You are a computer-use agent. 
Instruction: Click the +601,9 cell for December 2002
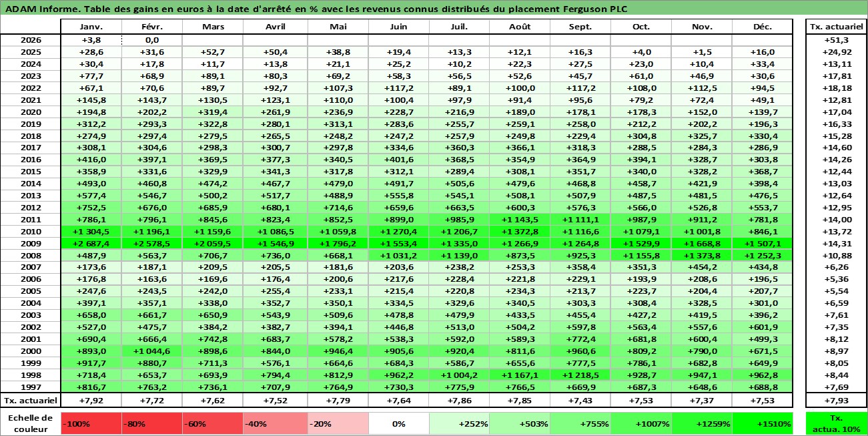pos(762,327)
